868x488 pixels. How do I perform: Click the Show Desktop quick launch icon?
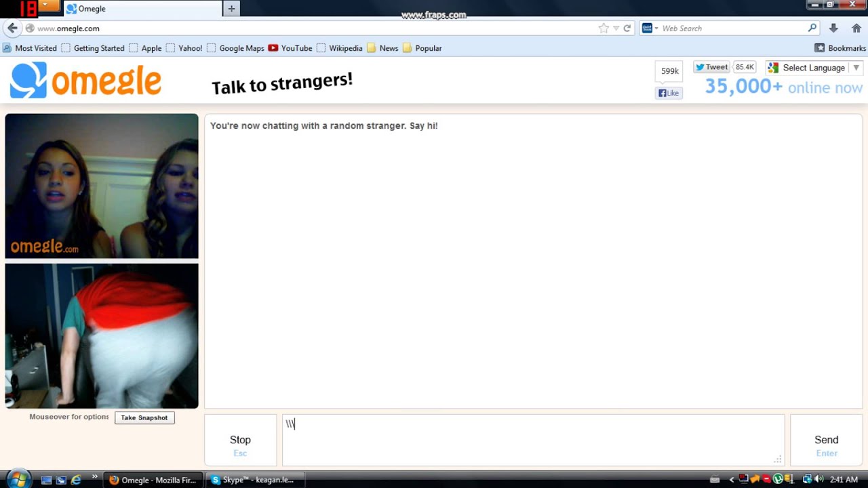pyautogui.click(x=46, y=480)
